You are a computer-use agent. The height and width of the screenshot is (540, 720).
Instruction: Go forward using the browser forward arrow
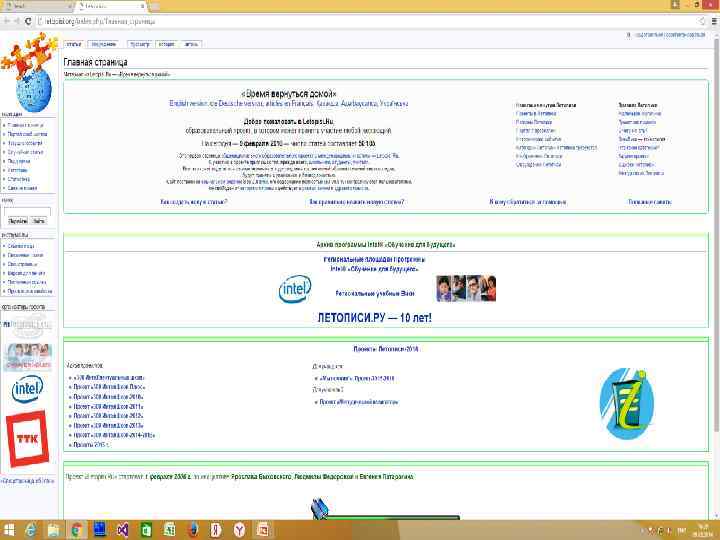click(17, 21)
